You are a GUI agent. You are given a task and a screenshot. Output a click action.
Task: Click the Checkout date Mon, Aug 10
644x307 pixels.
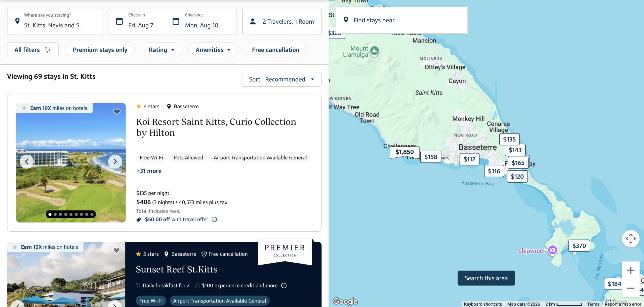pos(202,25)
